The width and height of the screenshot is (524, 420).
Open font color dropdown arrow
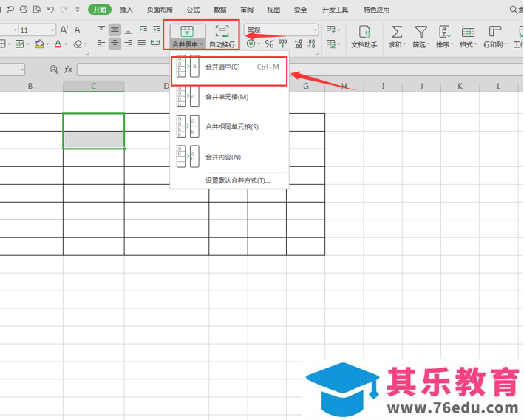click(x=66, y=44)
